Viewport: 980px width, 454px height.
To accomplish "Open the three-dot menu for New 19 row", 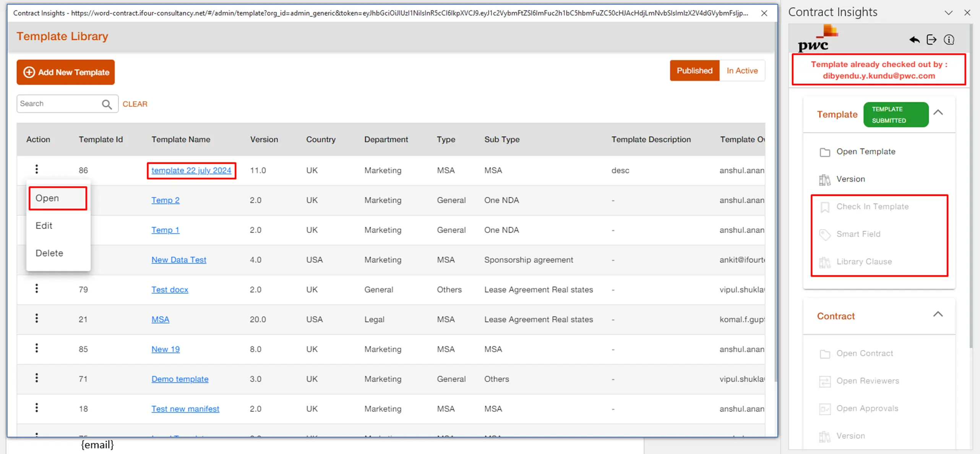I will (x=37, y=348).
